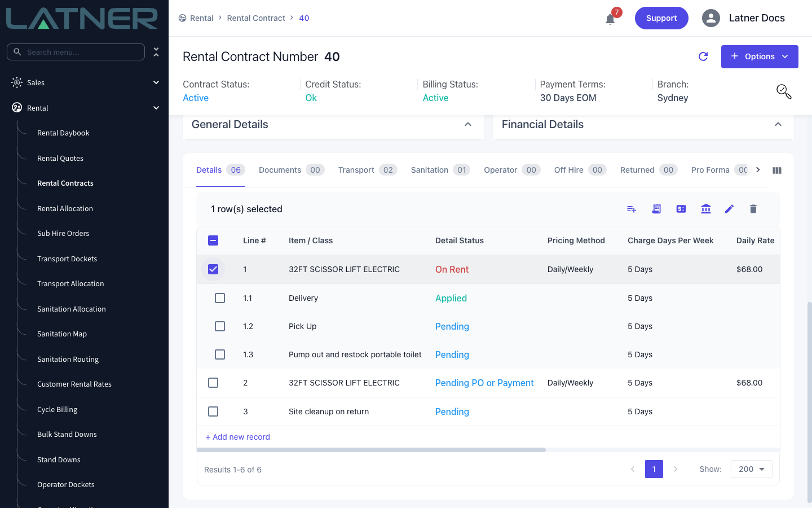Select the Site cleanup on return checkbox

point(213,411)
